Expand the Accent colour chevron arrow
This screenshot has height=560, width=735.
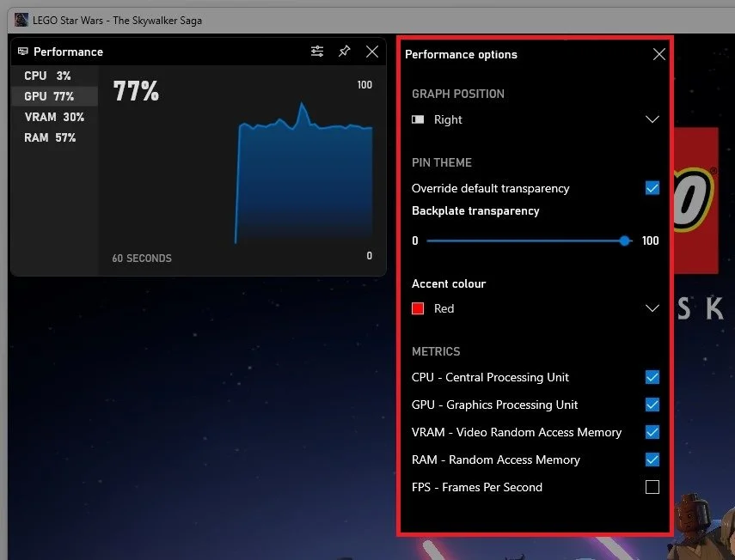(x=652, y=308)
